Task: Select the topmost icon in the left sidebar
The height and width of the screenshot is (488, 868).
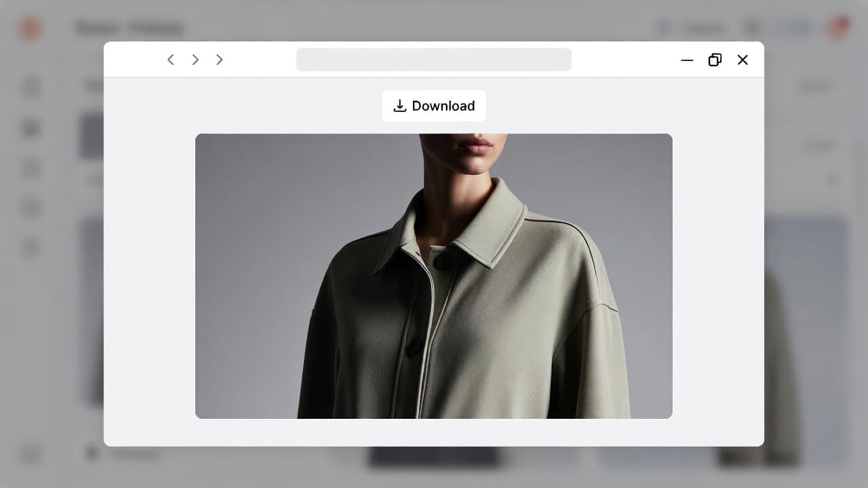Action: point(31,87)
